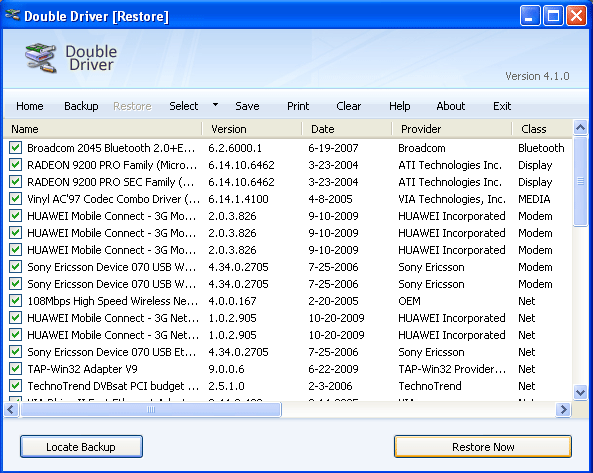Screen dimensions: 593x473
Task: Sort by the Name column header
Action: [x=102, y=129]
